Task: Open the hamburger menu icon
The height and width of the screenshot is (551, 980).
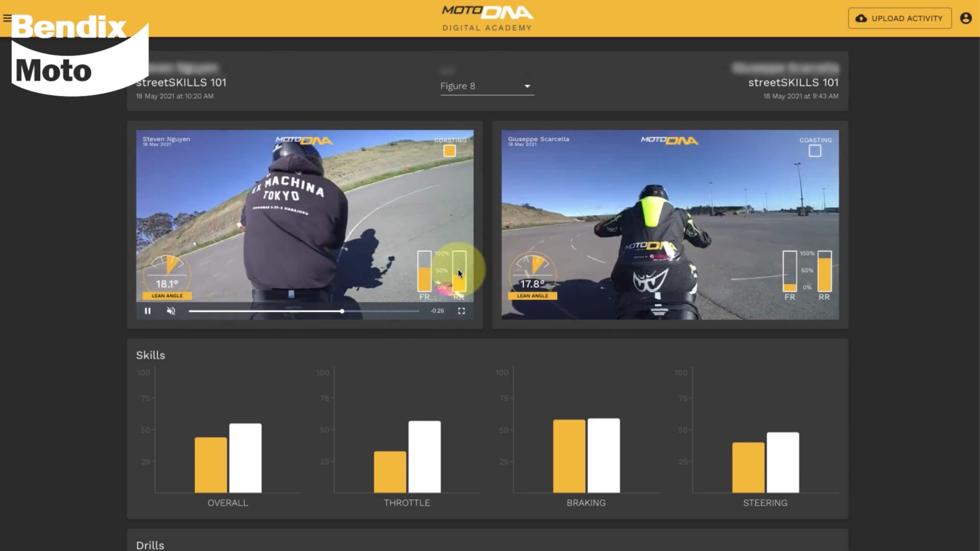Action: coord(7,18)
